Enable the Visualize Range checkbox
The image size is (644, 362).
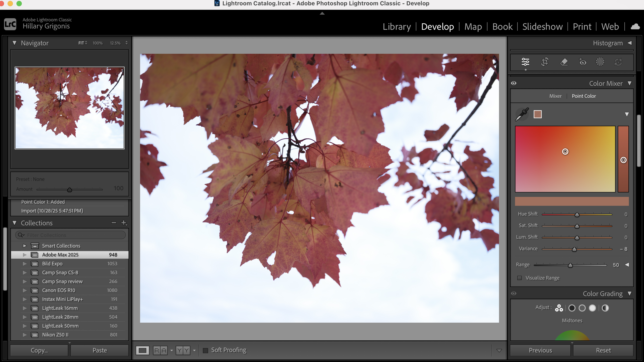(519, 278)
